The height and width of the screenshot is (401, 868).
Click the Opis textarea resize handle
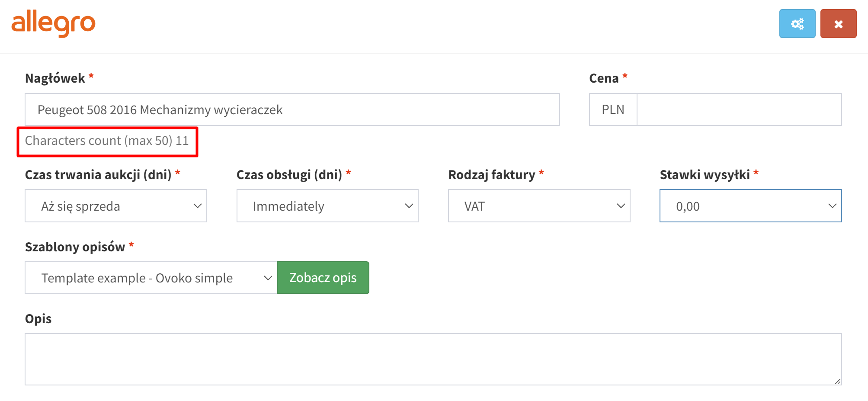coord(838,381)
